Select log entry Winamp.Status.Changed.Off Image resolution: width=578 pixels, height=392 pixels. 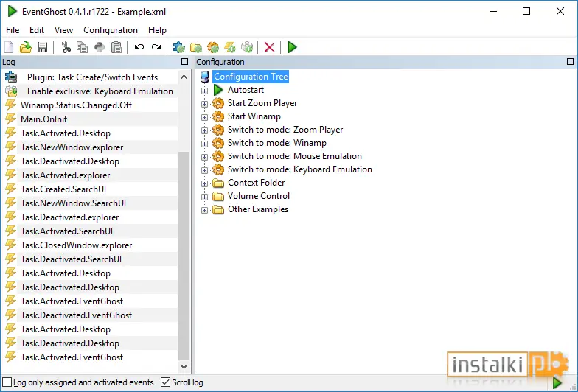pyautogui.click(x=77, y=105)
